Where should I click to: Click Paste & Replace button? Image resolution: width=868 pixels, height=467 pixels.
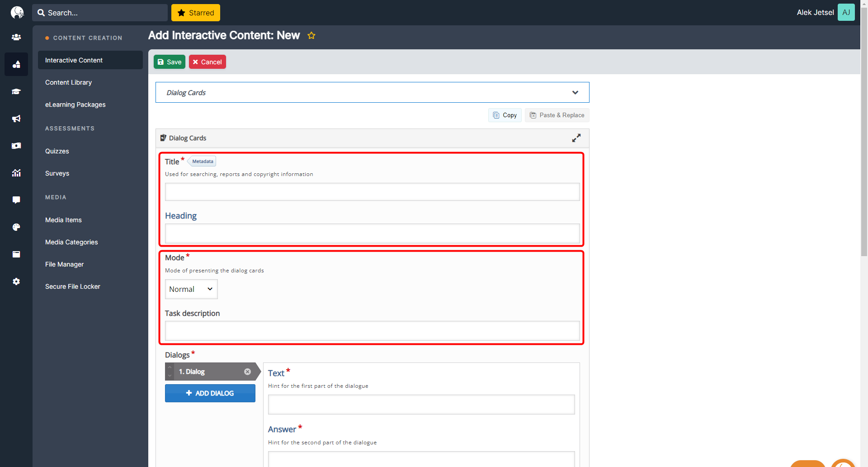click(x=557, y=115)
